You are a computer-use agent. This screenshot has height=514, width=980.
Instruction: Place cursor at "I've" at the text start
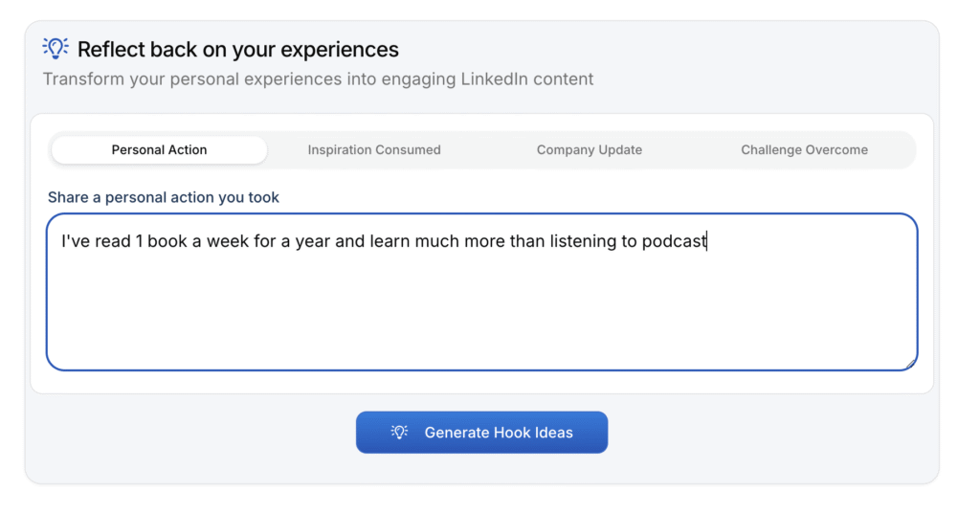pyautogui.click(x=76, y=242)
